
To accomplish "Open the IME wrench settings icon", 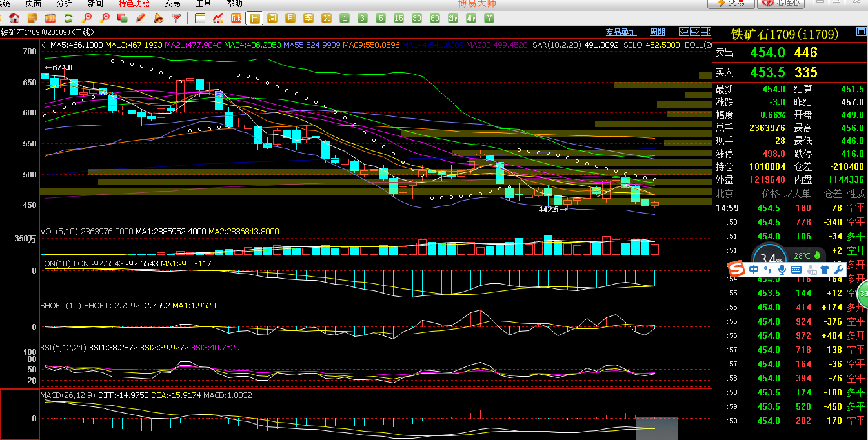I will (x=838, y=269).
